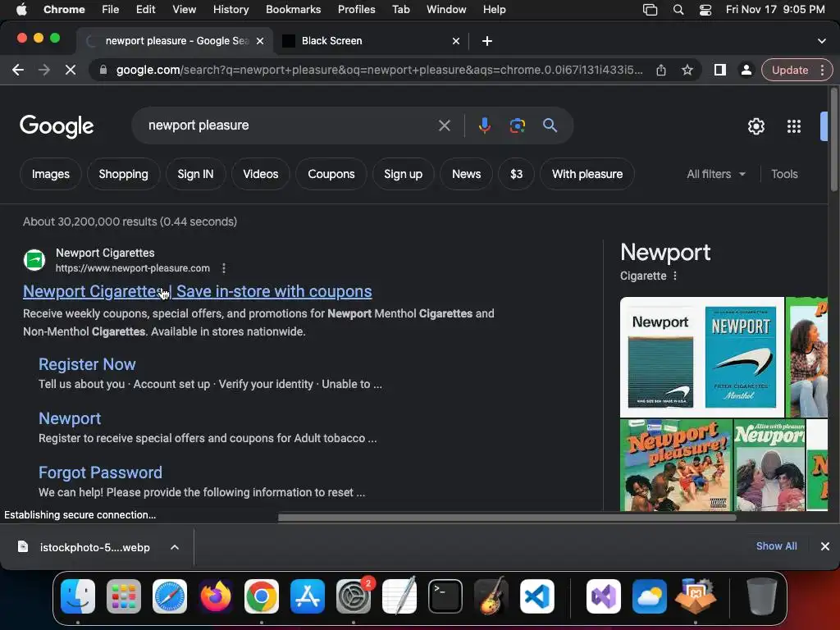Click the horizontal scrollbar thumb

click(x=507, y=518)
